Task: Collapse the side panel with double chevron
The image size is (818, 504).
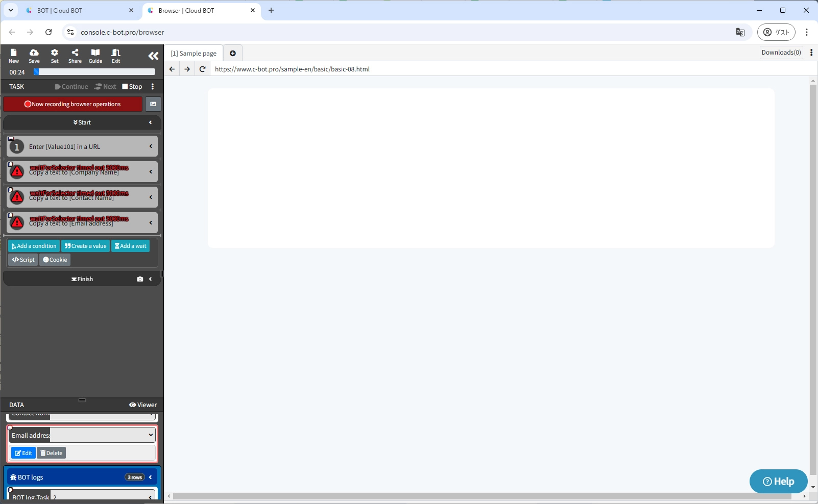Action: (x=153, y=56)
